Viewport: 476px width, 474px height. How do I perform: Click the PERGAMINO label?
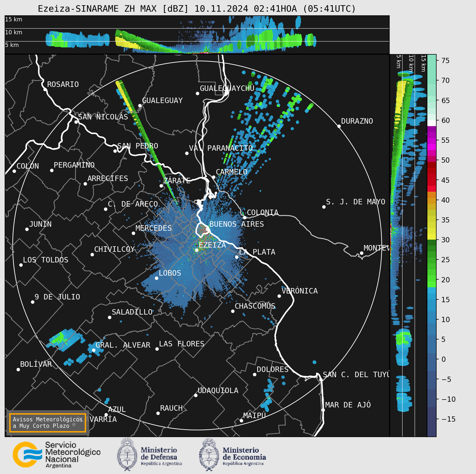74,165
